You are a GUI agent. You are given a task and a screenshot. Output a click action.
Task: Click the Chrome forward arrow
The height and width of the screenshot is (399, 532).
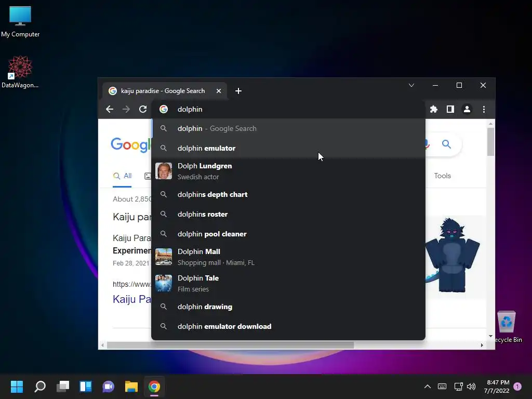click(x=126, y=109)
